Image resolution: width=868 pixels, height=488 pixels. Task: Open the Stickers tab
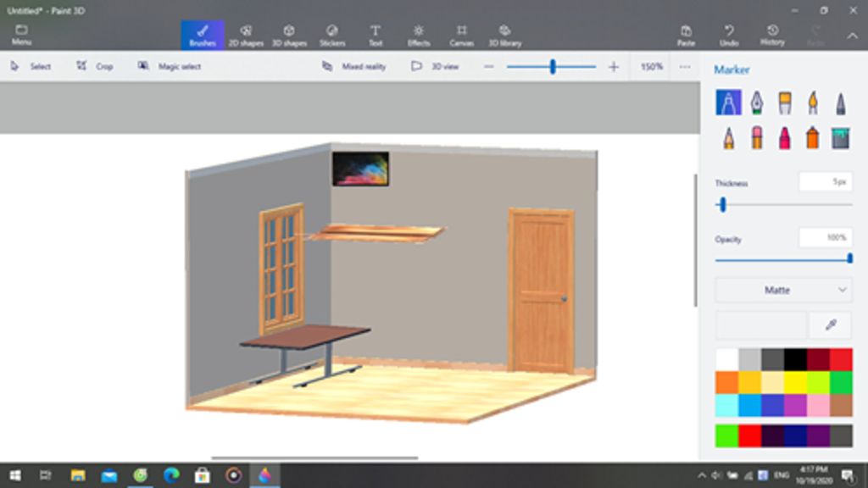click(x=332, y=36)
